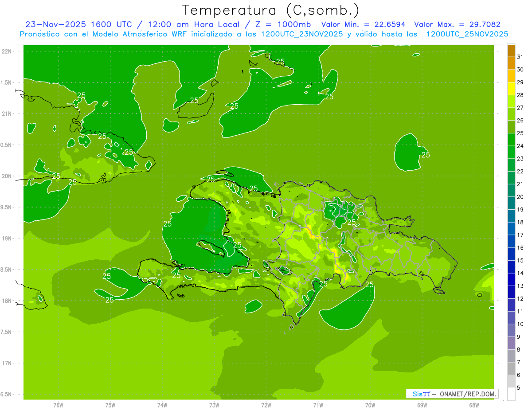This screenshot has width=532, height=411.
Task: Click the '75W' longitude axis label
Action: 110,405
